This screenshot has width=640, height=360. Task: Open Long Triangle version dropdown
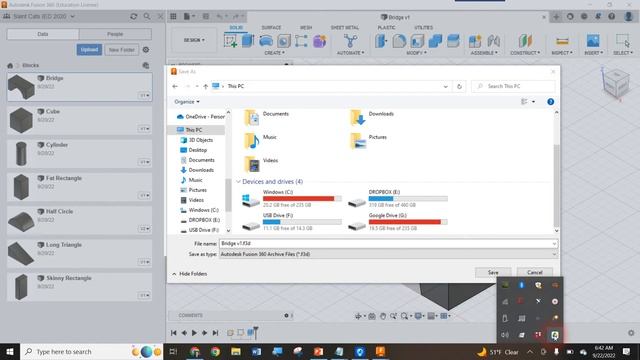145,262
